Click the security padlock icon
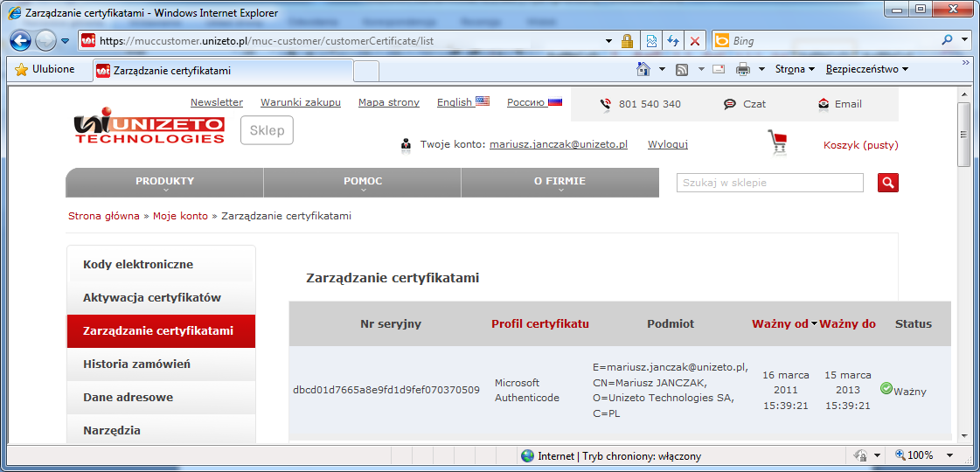Viewport: 980px width, 472px height. tap(627, 41)
